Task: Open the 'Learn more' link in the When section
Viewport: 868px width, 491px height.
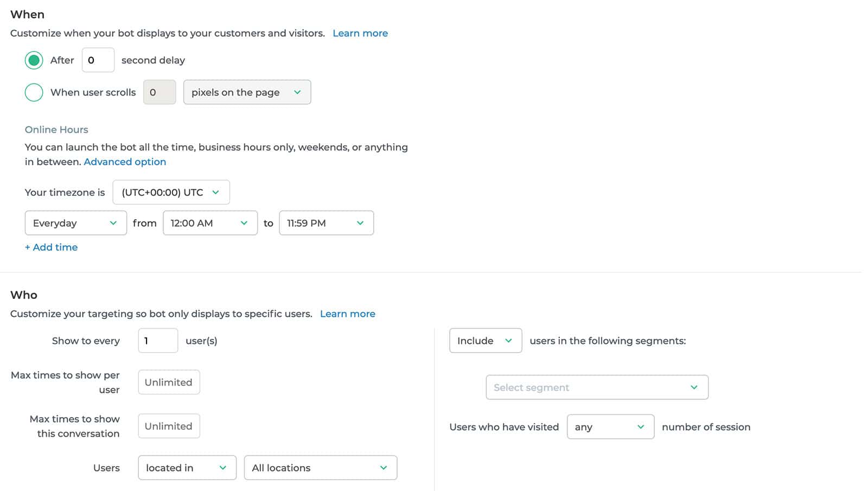Action: pos(360,33)
